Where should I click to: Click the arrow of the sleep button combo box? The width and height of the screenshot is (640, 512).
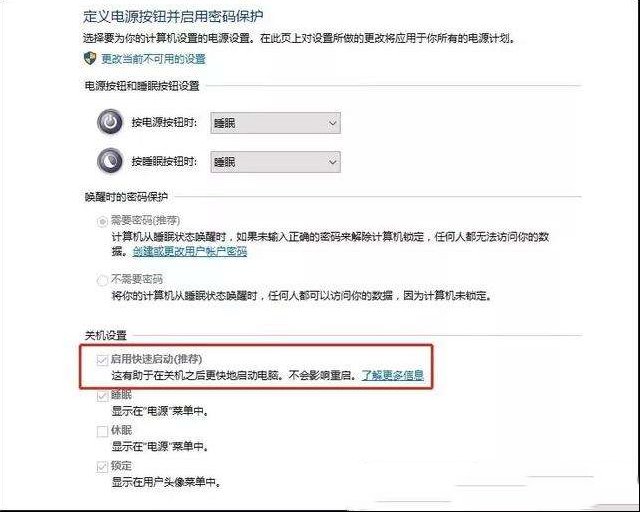(x=333, y=162)
